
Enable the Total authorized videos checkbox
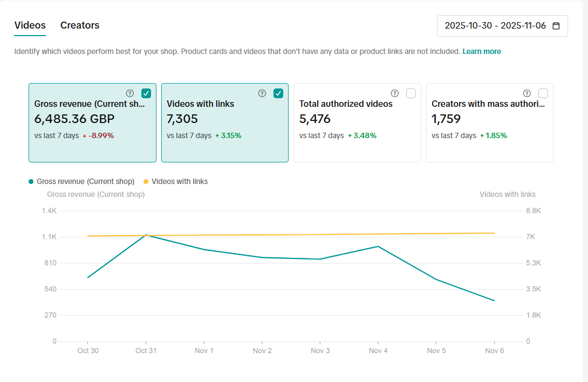[411, 93]
